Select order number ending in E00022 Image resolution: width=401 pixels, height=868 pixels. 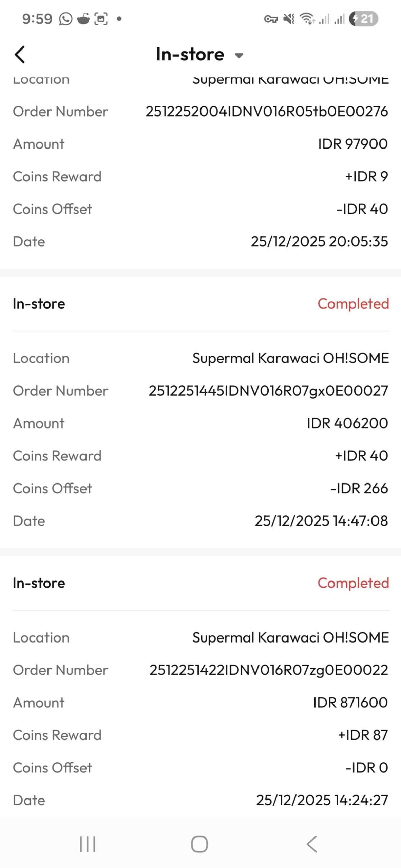(x=268, y=670)
